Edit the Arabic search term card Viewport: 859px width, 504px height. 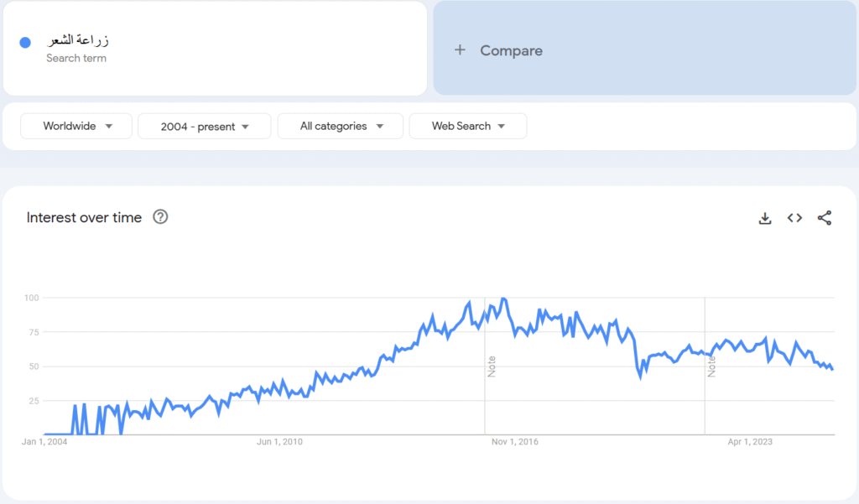pos(215,48)
